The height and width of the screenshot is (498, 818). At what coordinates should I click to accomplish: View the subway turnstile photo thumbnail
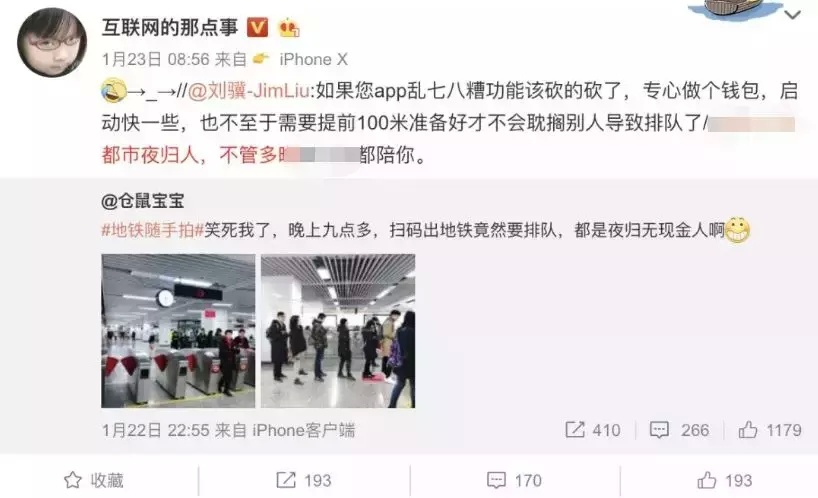click(x=178, y=331)
